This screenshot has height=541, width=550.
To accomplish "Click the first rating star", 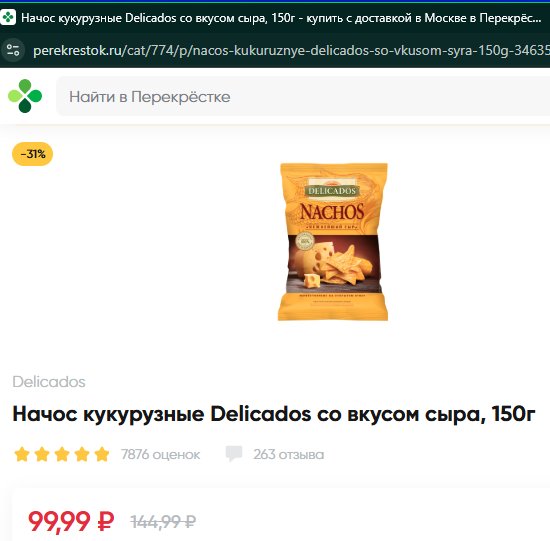I will (22, 454).
